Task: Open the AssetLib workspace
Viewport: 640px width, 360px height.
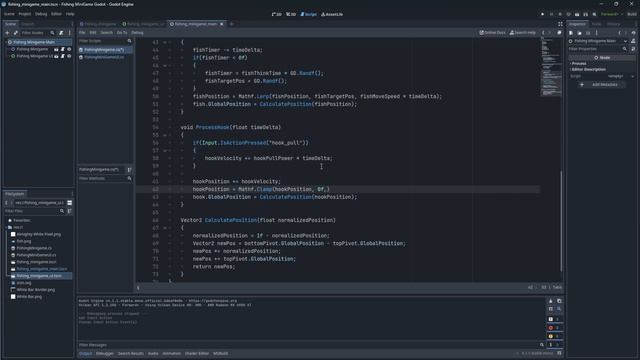Action: click(332, 14)
